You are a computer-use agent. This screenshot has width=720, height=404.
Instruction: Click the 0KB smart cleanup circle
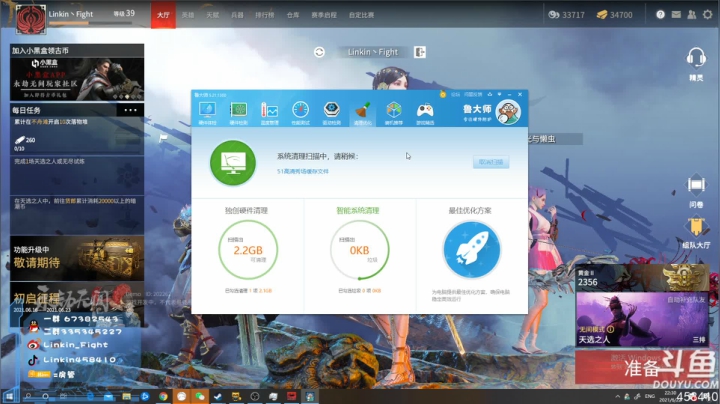360,250
